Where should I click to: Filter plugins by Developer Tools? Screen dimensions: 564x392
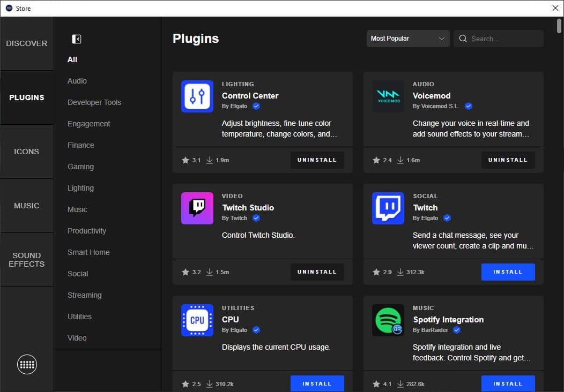pos(94,102)
